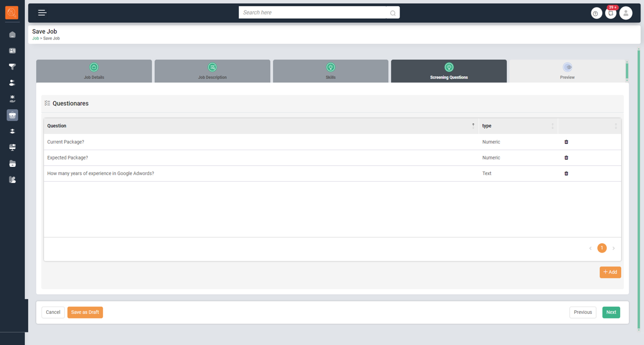Open the Skills tab
Image resolution: width=644 pixels, height=345 pixels.
(331, 71)
